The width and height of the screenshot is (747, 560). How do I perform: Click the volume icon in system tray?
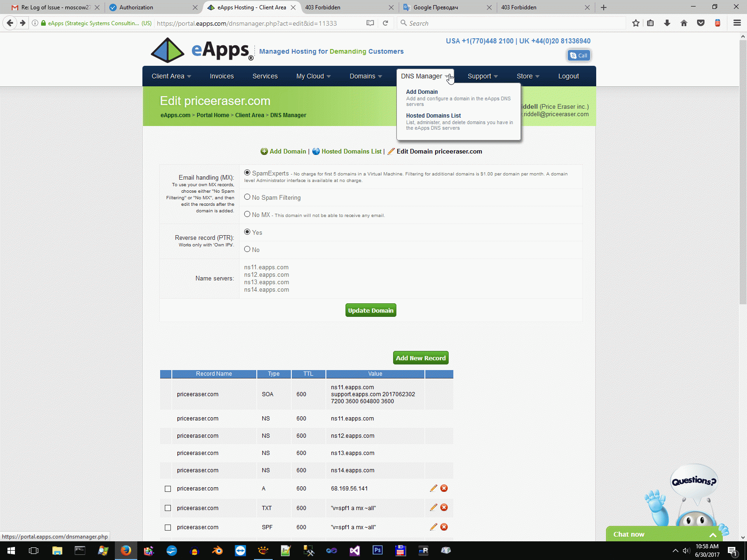pos(686,551)
